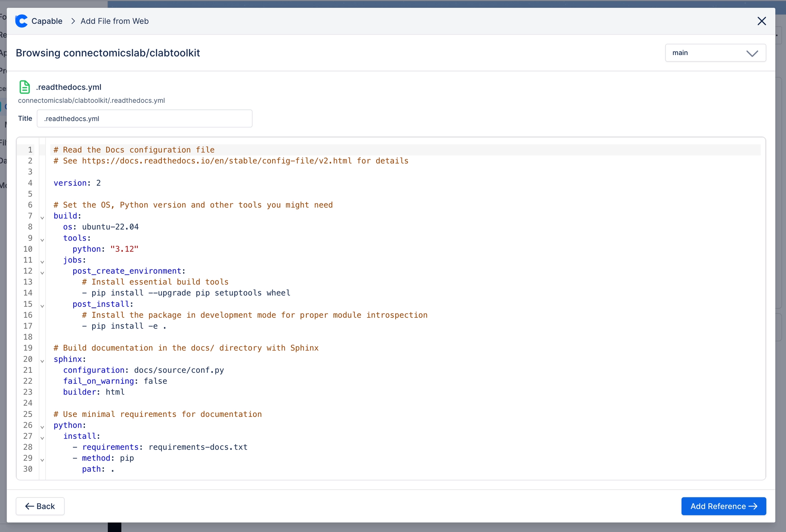Click the "# Read the Docs configuration file" comment
The height and width of the screenshot is (532, 786).
tap(134, 150)
